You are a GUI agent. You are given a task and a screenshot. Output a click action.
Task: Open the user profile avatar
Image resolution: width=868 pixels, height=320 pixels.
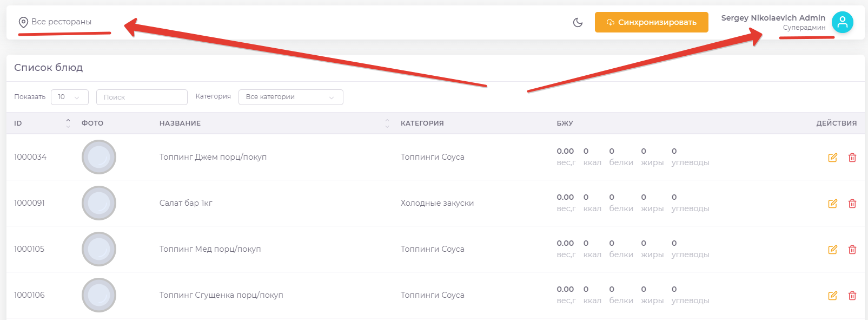[x=842, y=22]
